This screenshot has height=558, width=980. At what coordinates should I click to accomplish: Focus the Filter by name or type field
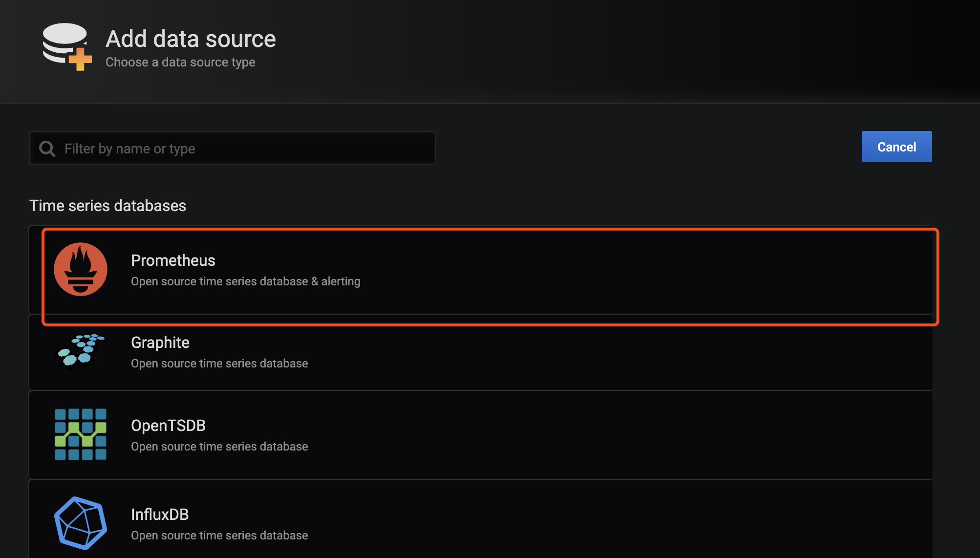point(233,148)
